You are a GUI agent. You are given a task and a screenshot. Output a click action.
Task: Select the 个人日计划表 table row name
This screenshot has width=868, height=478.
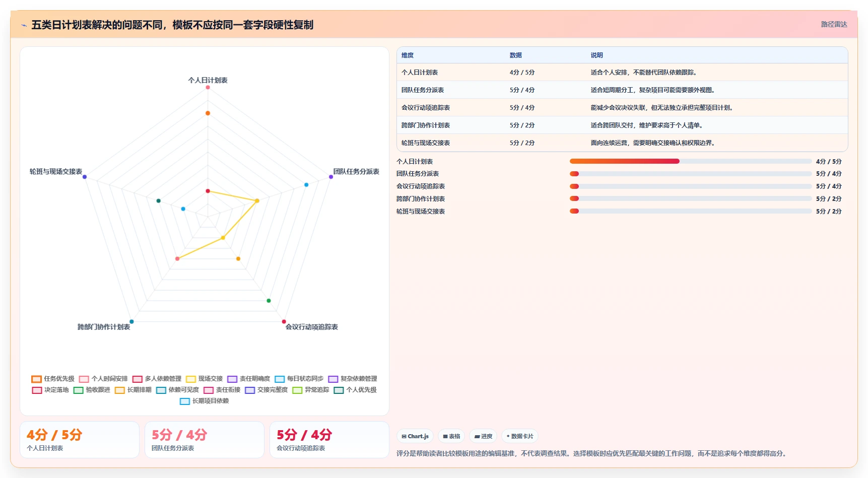point(420,73)
